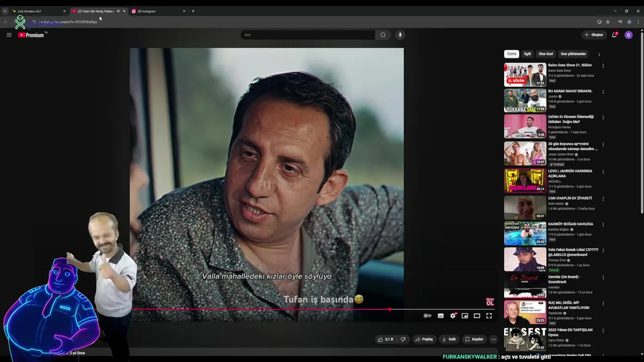Click the install app icon in the address bar
Image resolution: width=644 pixels, height=362 pixels.
[599, 22]
